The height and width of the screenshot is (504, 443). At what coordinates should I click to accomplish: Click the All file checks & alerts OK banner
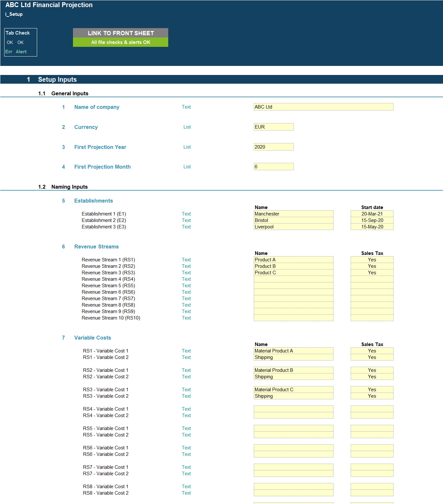120,42
